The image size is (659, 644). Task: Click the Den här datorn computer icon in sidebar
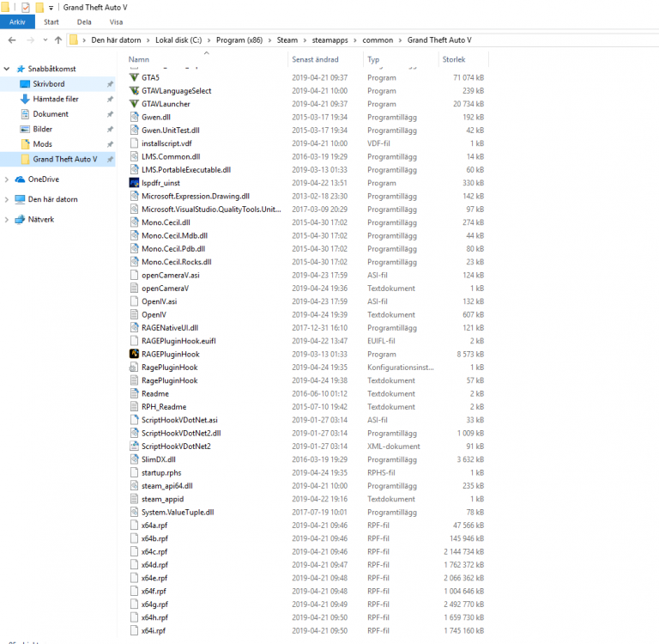pos(20,199)
